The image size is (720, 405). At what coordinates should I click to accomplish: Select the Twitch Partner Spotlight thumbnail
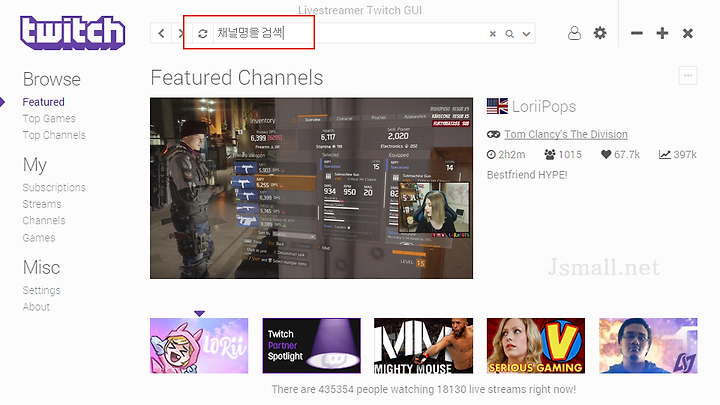(x=311, y=346)
